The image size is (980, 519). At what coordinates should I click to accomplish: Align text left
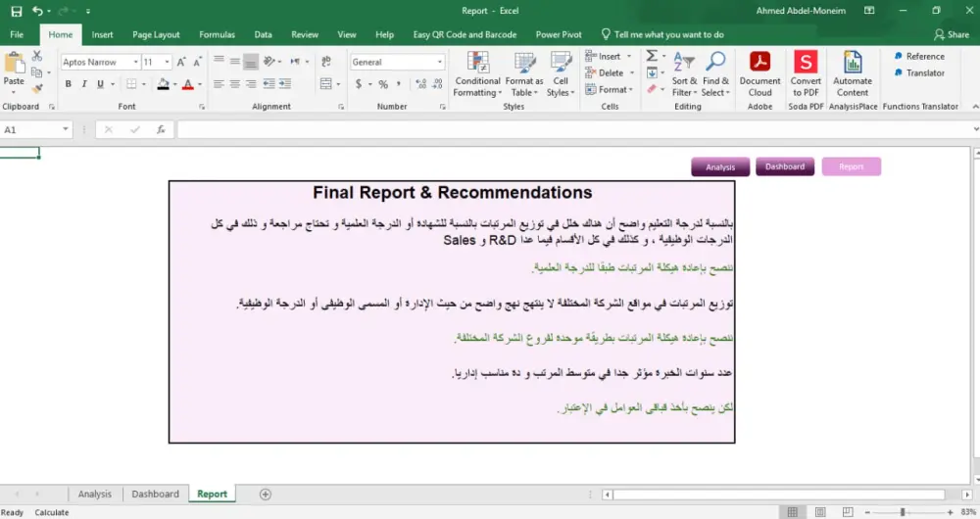219,83
